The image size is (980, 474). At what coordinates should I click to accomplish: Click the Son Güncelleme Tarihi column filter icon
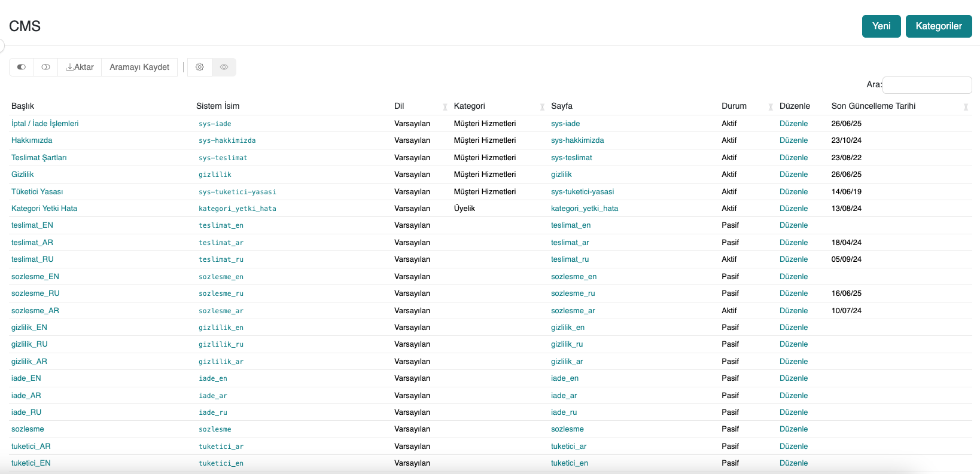[965, 107]
